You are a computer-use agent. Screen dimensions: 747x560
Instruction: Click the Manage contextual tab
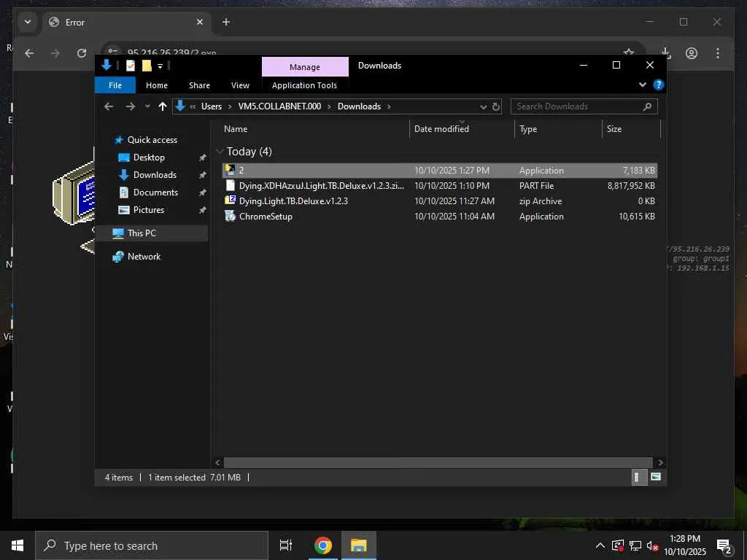305,67
